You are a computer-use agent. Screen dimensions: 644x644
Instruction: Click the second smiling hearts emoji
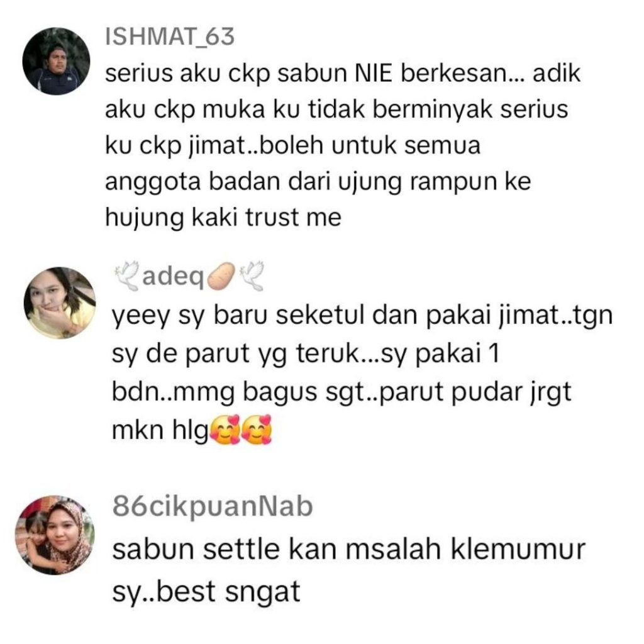[x=257, y=430]
